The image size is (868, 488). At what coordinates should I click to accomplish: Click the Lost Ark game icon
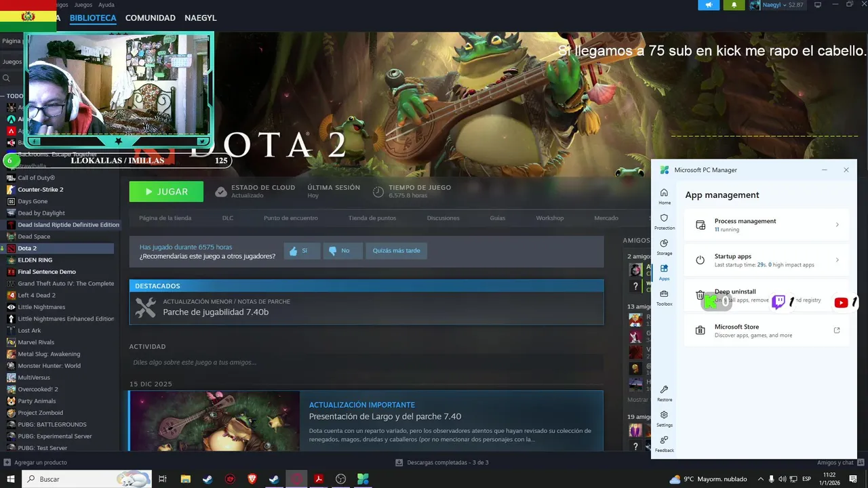point(11,331)
